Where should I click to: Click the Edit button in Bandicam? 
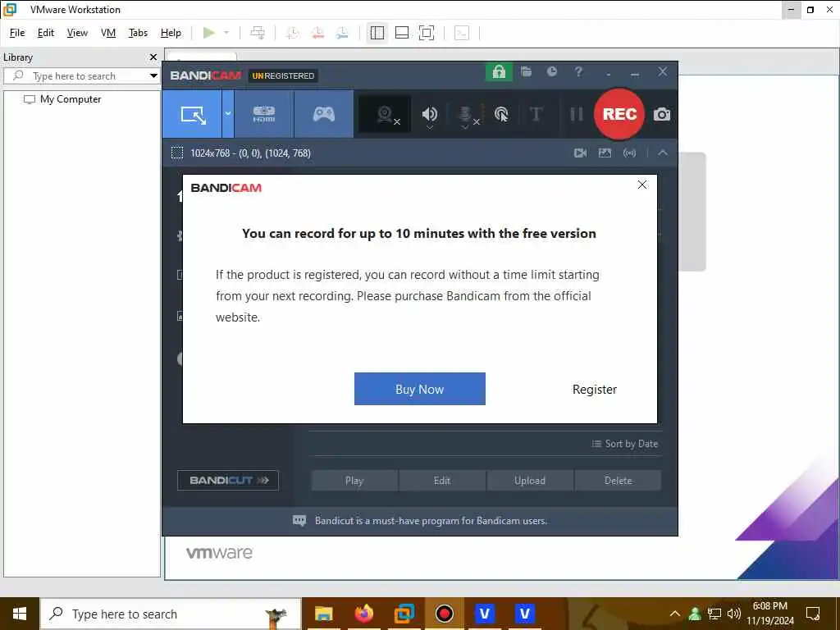(442, 481)
